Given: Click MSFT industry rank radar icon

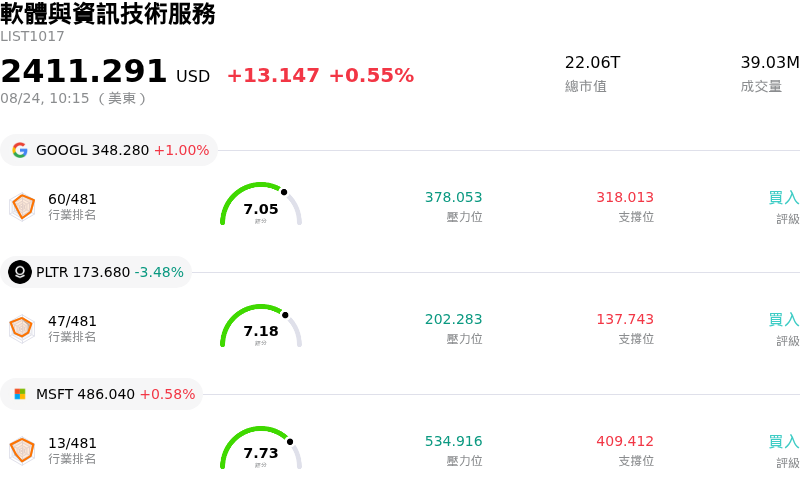Looking at the screenshot, I should tap(22, 451).
